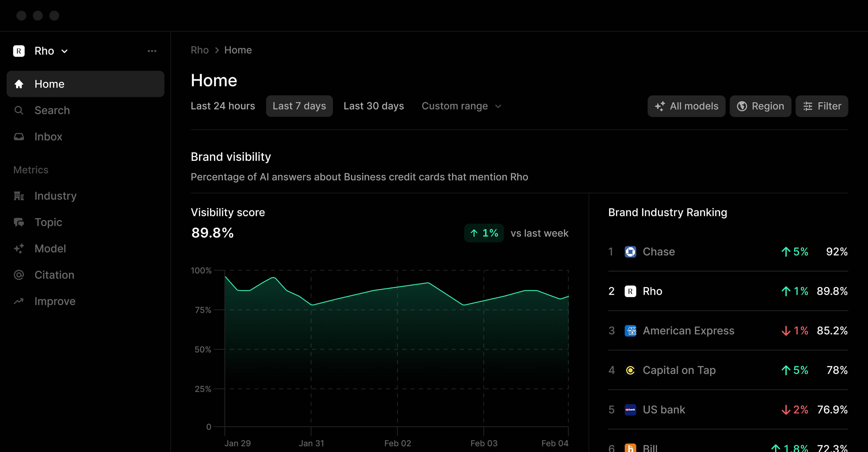Click the Region button
This screenshot has width=868, height=452.
click(760, 106)
